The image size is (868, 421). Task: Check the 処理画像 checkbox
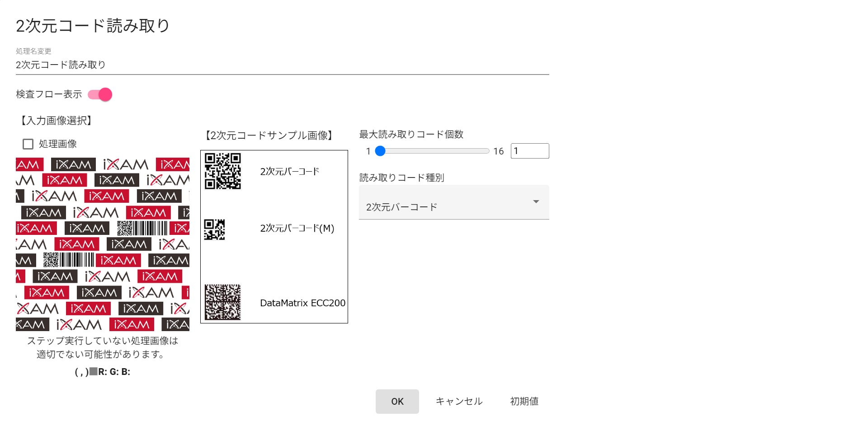28,144
